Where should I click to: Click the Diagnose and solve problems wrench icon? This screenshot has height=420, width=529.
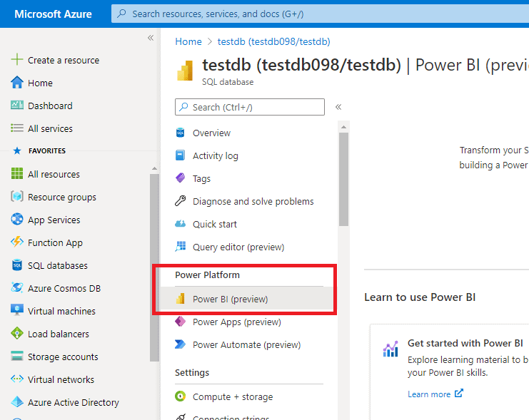[180, 201]
